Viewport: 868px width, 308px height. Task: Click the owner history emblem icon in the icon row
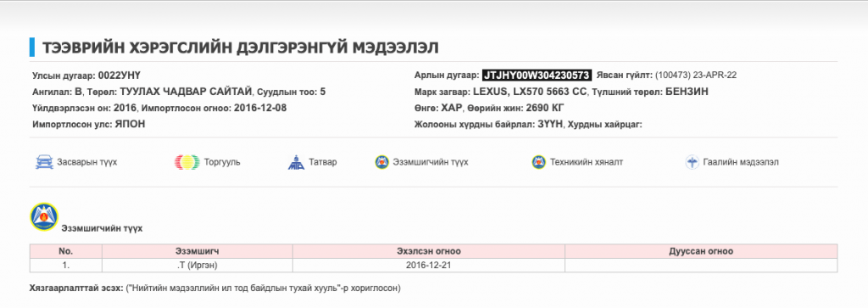click(381, 162)
